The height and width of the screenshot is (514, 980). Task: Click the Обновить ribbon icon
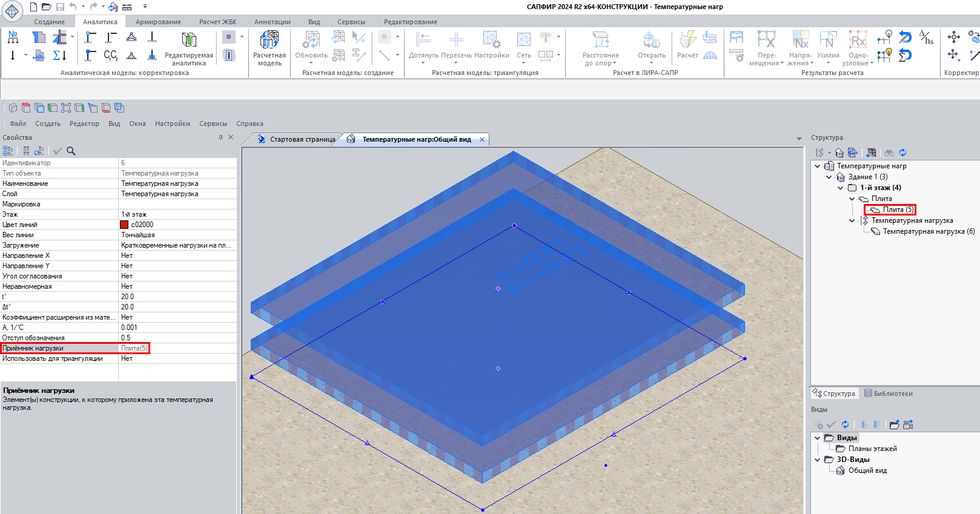pyautogui.click(x=311, y=41)
